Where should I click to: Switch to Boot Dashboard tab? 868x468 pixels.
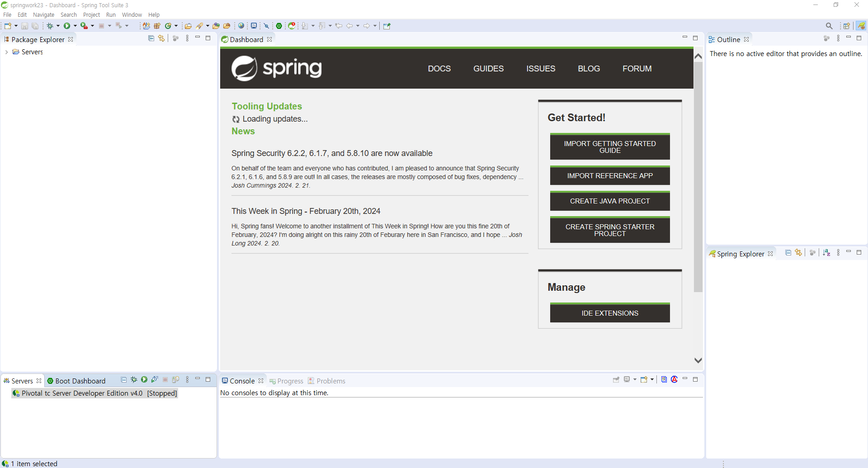(x=76, y=381)
